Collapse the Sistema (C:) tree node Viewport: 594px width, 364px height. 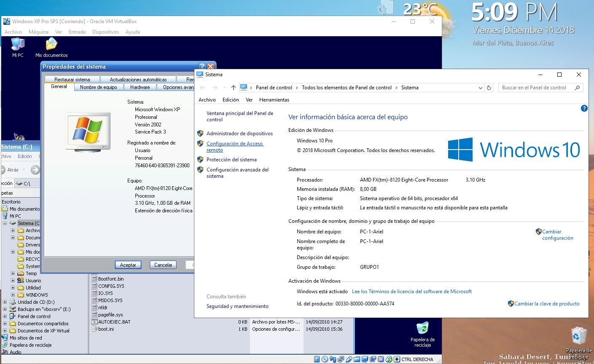5,223
